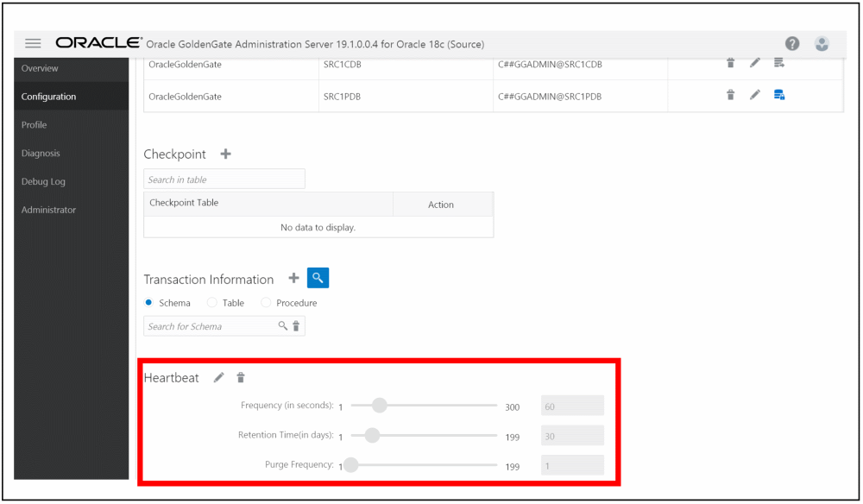Click OracleGoldenGate domain in SRC1CDB row
The width and height of the screenshot is (863, 504).
pos(185,65)
